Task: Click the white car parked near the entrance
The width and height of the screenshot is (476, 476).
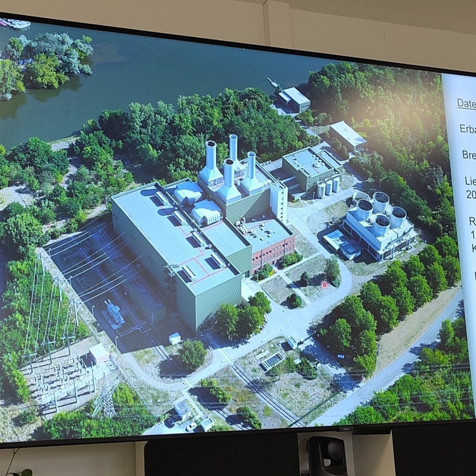Action: point(191,426)
